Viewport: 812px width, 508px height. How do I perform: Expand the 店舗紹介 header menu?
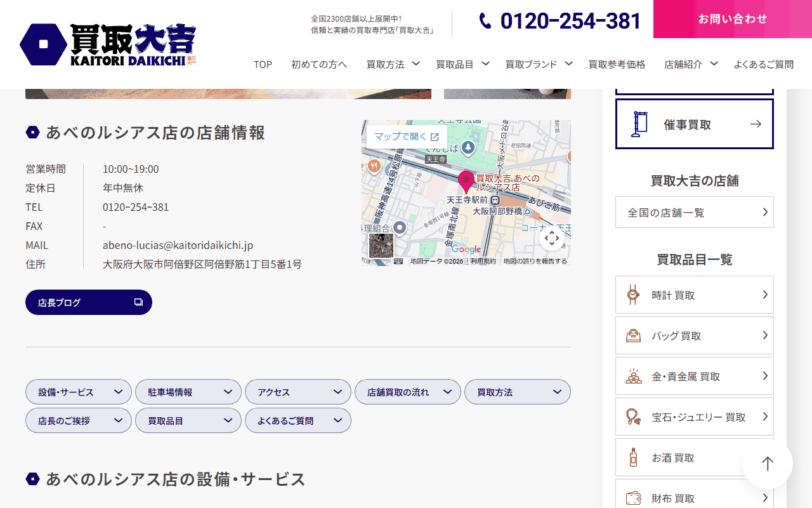[x=691, y=64]
